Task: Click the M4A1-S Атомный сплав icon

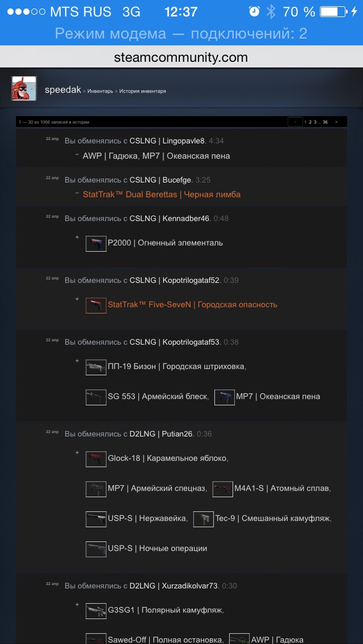Action: (x=222, y=489)
